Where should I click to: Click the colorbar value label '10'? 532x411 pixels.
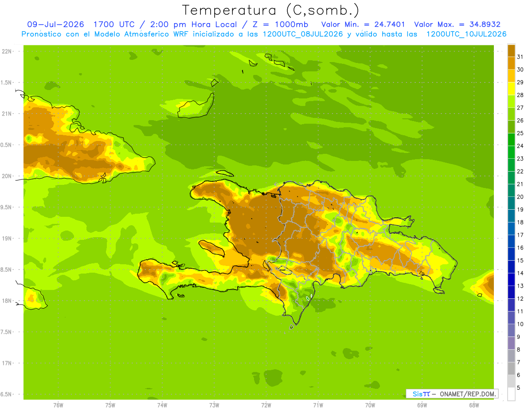pyautogui.click(x=520, y=324)
